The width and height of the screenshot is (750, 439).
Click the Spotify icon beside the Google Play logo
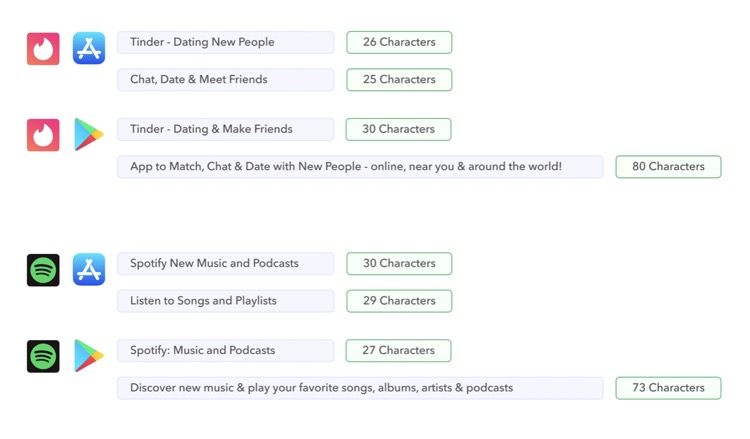(43, 356)
